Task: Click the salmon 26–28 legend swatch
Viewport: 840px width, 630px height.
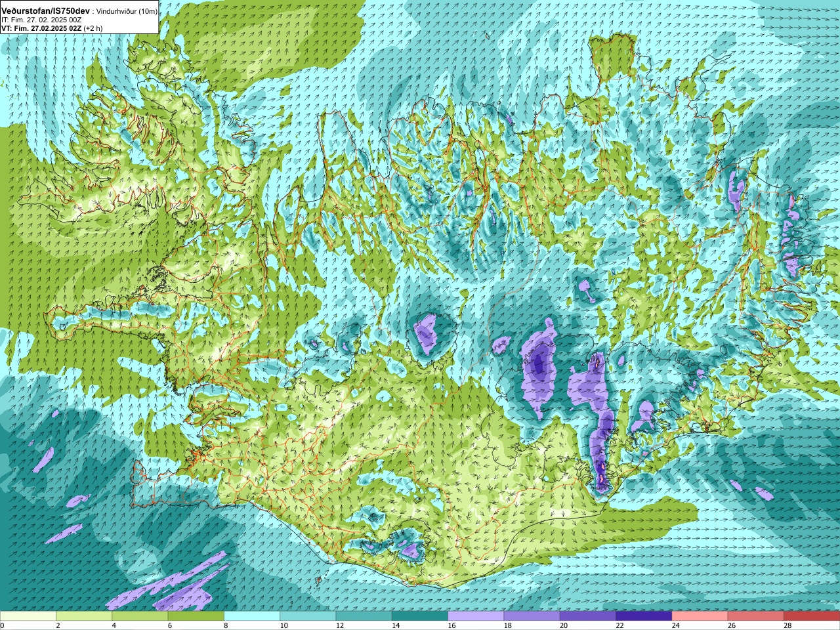Action: [756, 616]
